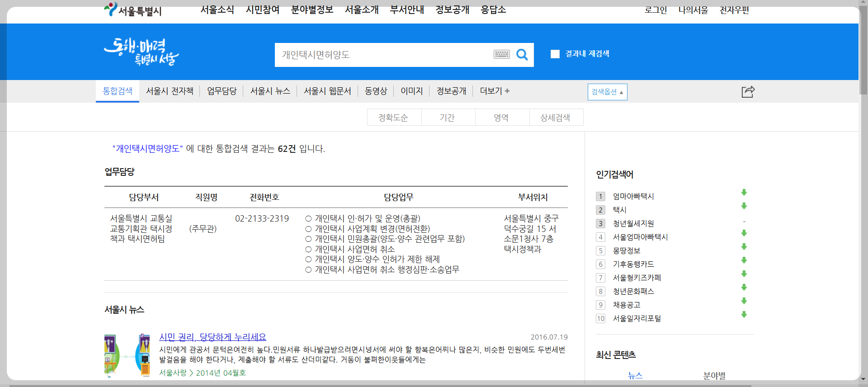The height and width of the screenshot is (387, 868).
Task: Open the 상세검색 option
Action: 556,118
